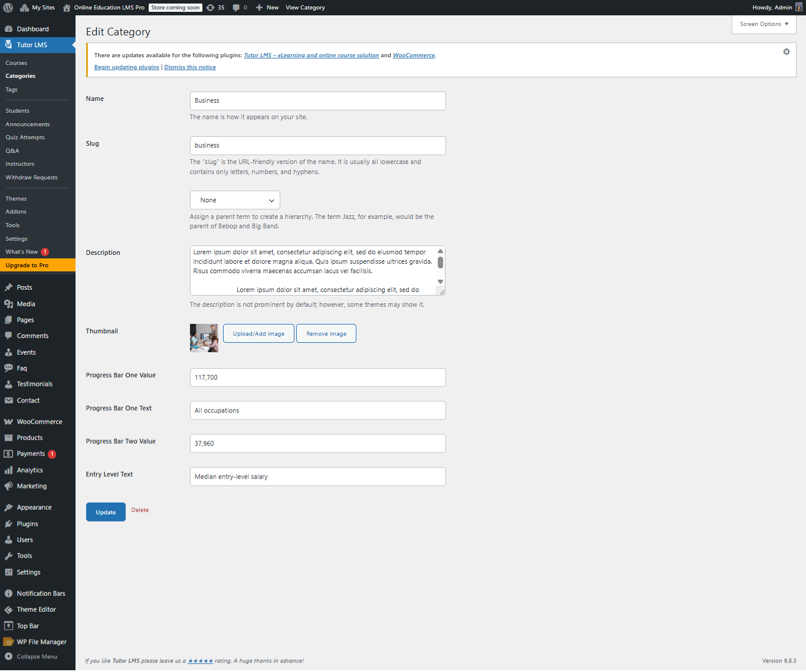Screen dimensions: 806x672
Task: Open the Marketing megaphone icon in sidebar
Action: 8,486
